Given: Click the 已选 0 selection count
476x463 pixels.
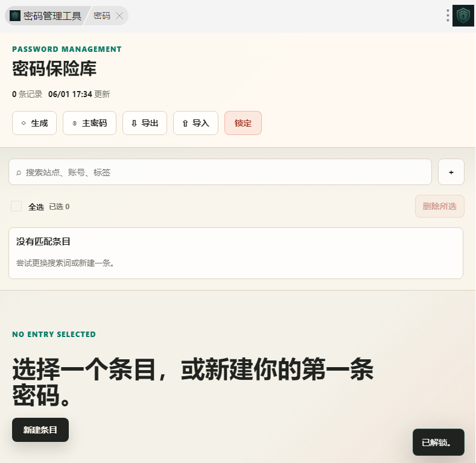Looking at the screenshot, I should tap(59, 207).
